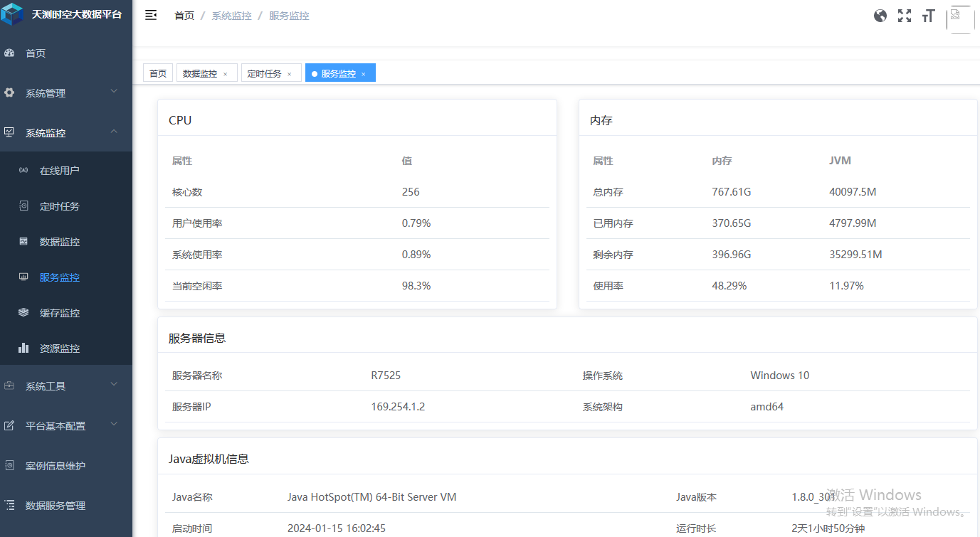
Task: Click 首页 in the breadcrumb
Action: pyautogui.click(x=184, y=16)
